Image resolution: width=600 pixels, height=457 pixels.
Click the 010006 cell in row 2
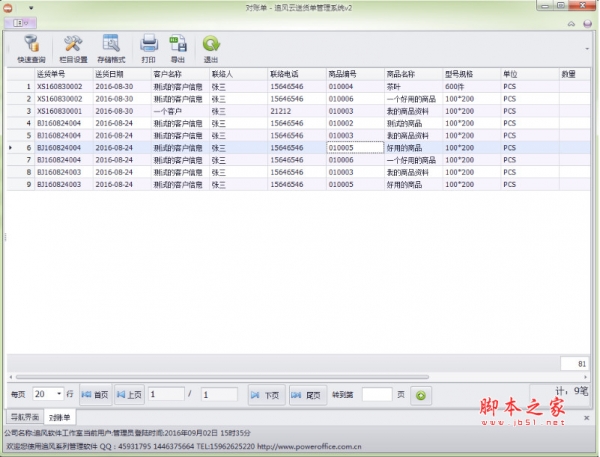click(x=355, y=99)
